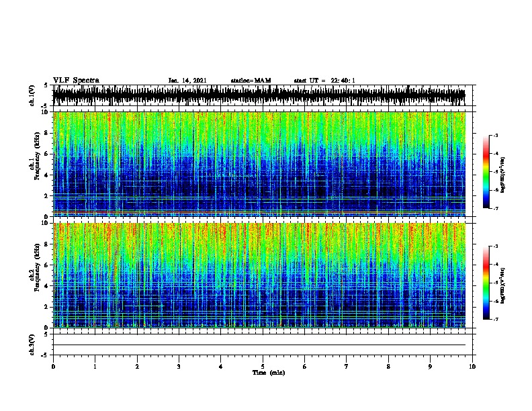Click the ch.1(V) waveform axis label
Image resolution: width=532 pixels, height=411 pixels.
32,95
